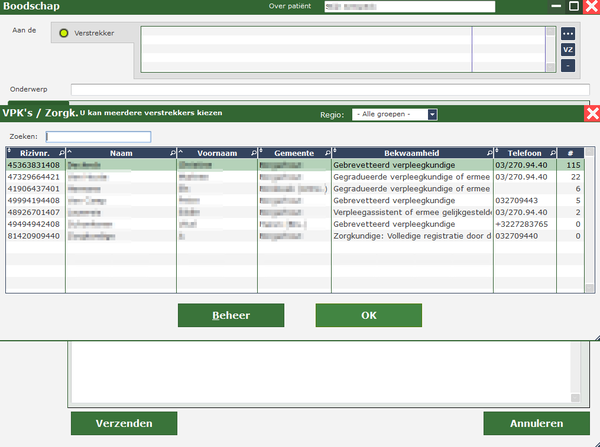Confirm selection with the OK button

[x=368, y=315]
